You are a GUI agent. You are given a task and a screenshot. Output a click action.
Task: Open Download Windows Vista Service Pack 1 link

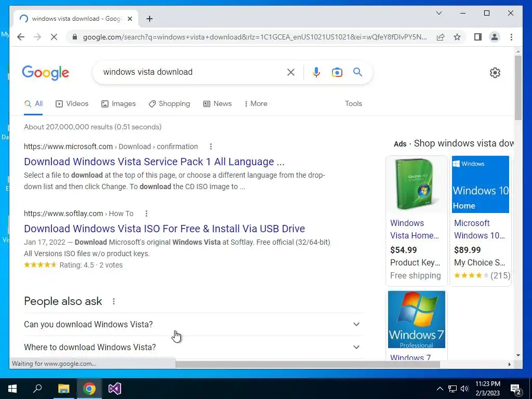click(x=154, y=162)
